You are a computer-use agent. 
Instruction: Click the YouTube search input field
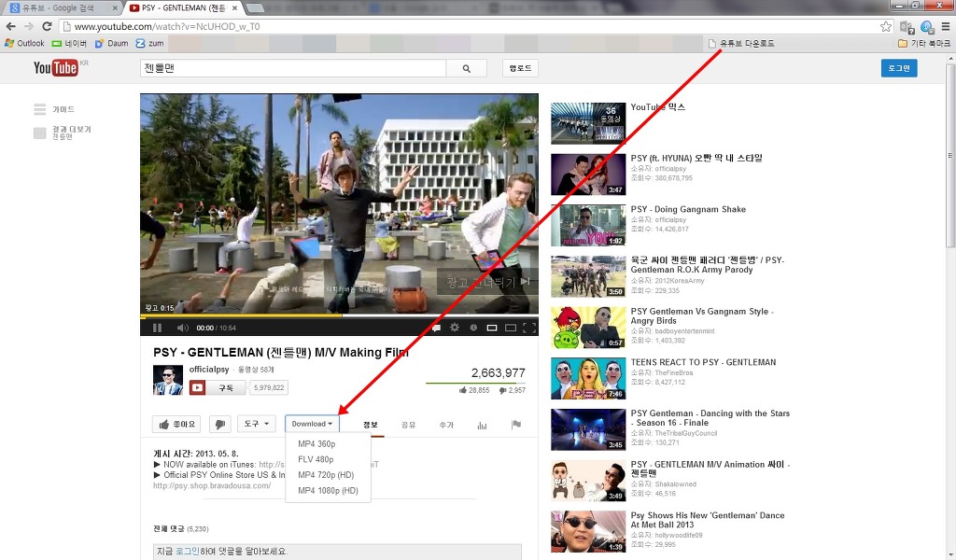point(293,68)
